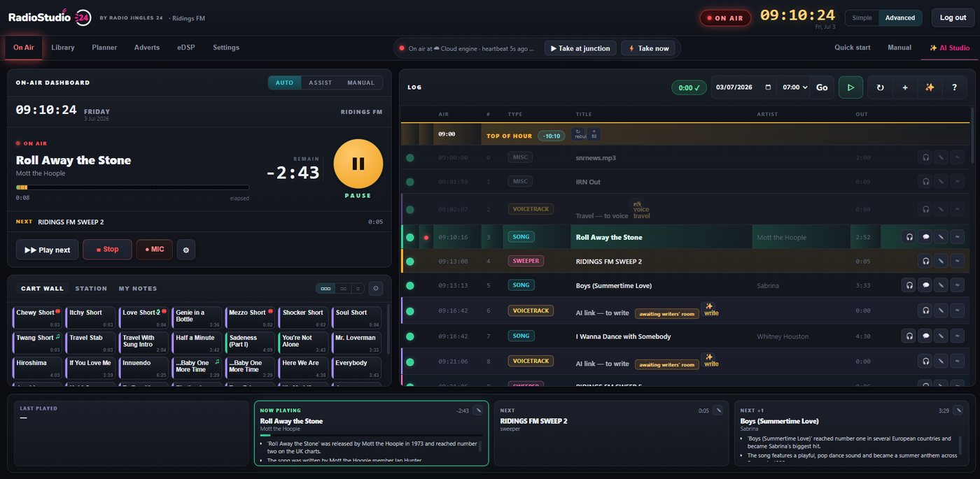Open the AI sparkle tool in log toolbar

pyautogui.click(x=930, y=87)
